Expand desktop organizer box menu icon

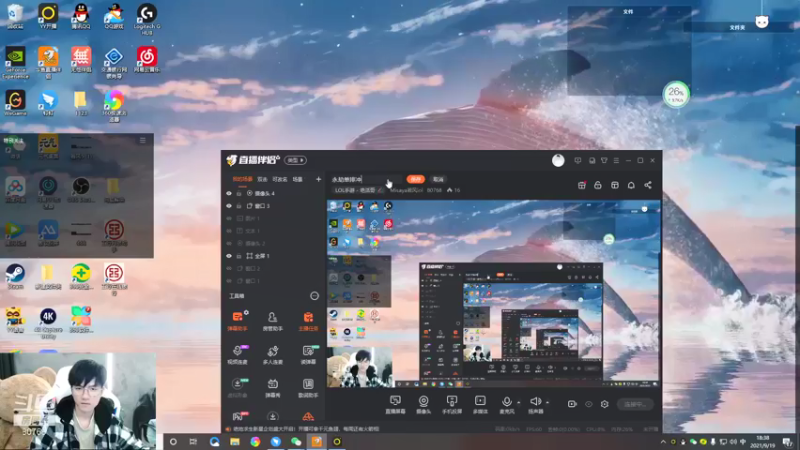143,140
